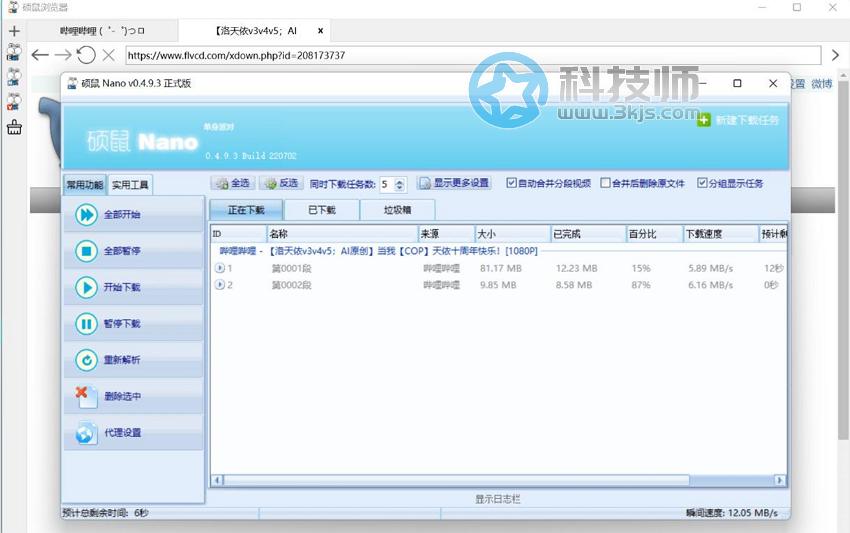Image resolution: width=850 pixels, height=533 pixels.
Task: Click the 反选 invert selection button
Action: click(281, 183)
